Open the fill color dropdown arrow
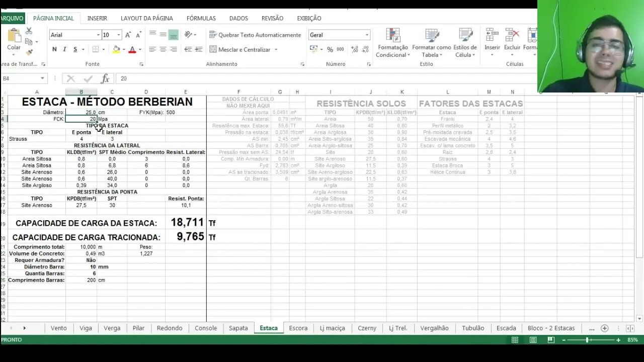The height and width of the screenshot is (362, 644). pyautogui.click(x=124, y=49)
